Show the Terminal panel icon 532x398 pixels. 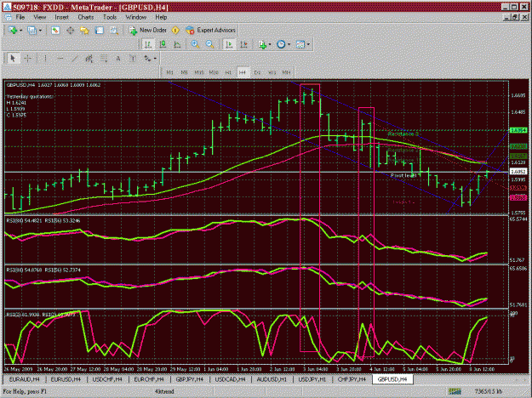(100, 31)
